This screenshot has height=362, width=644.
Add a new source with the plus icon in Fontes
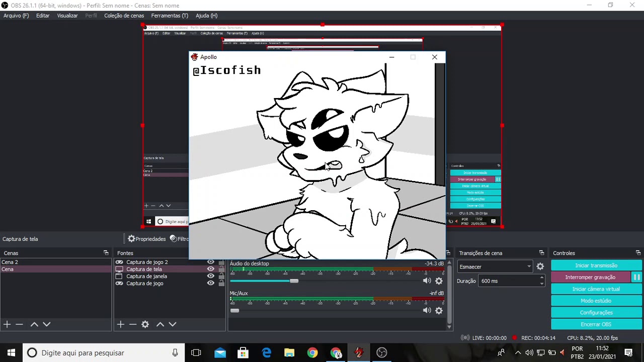(x=121, y=324)
